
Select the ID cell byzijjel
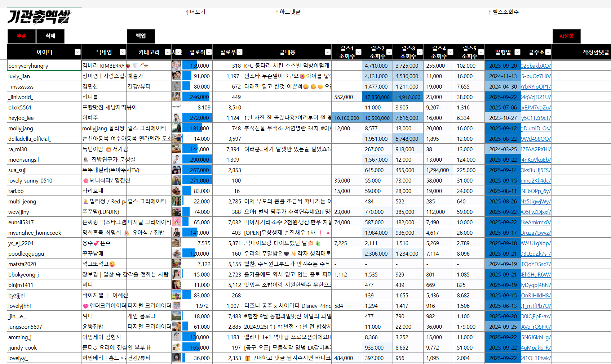pyautogui.click(x=44, y=295)
